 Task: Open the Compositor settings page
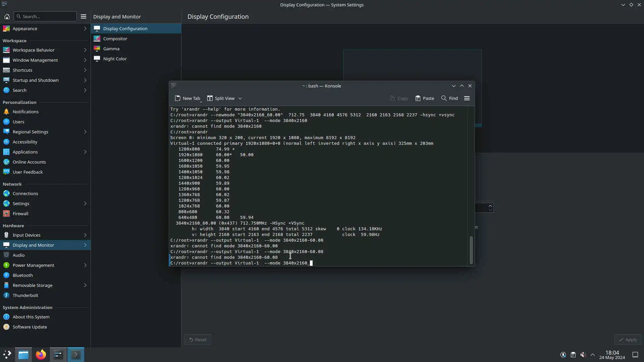point(115,39)
